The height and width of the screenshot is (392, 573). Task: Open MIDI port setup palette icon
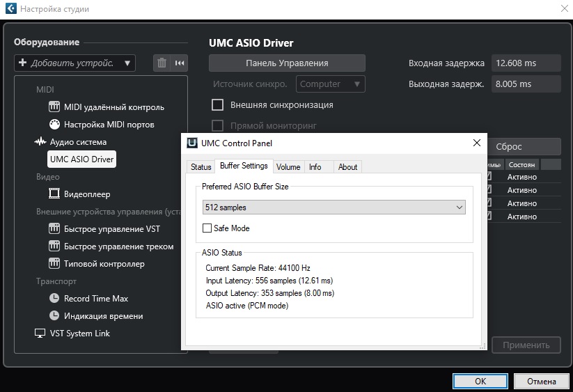point(55,125)
